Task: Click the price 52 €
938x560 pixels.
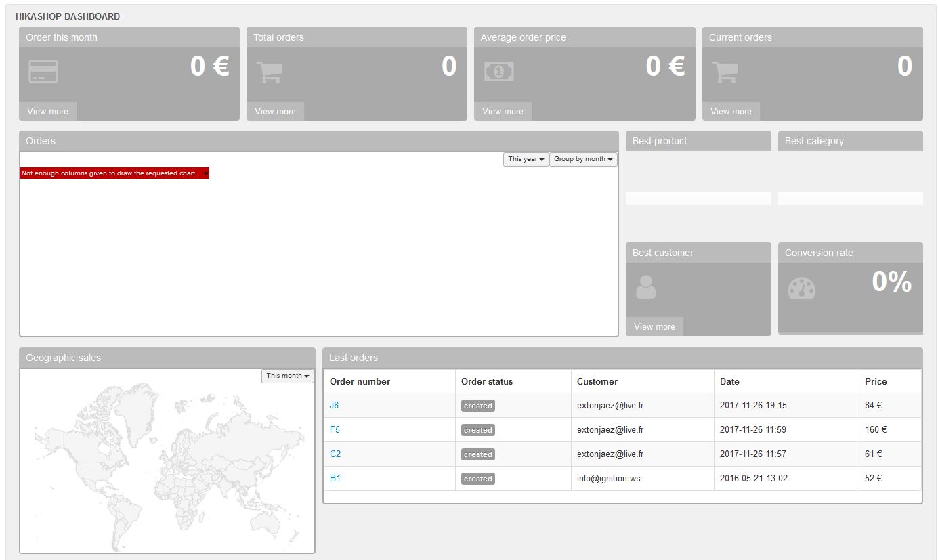Action: (874, 478)
